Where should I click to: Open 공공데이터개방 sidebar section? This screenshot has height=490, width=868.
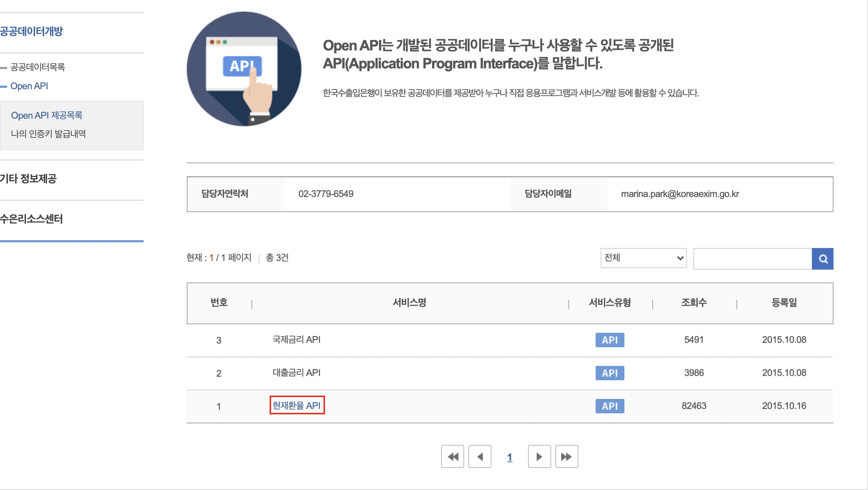pos(31,31)
